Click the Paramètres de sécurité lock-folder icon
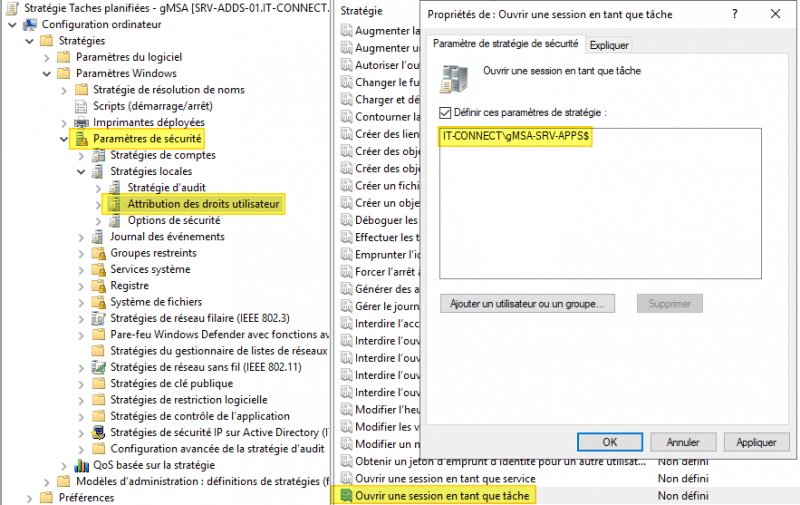The width and height of the screenshot is (800, 505). [82, 139]
